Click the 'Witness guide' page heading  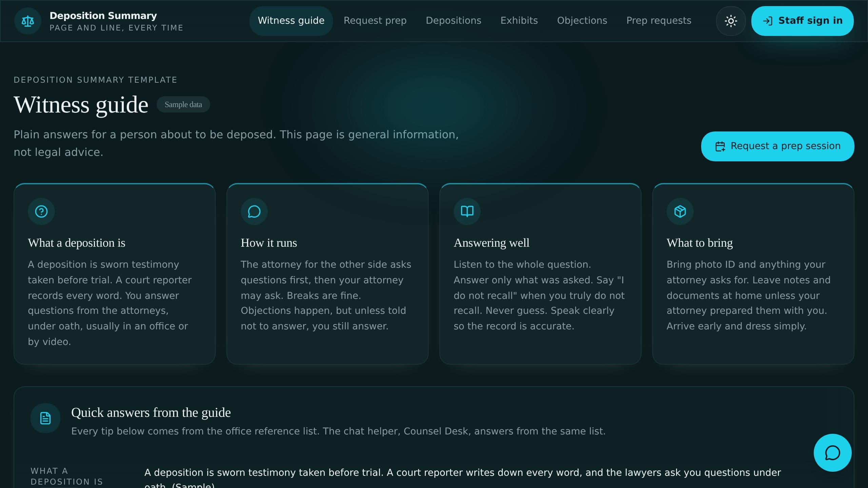(81, 105)
